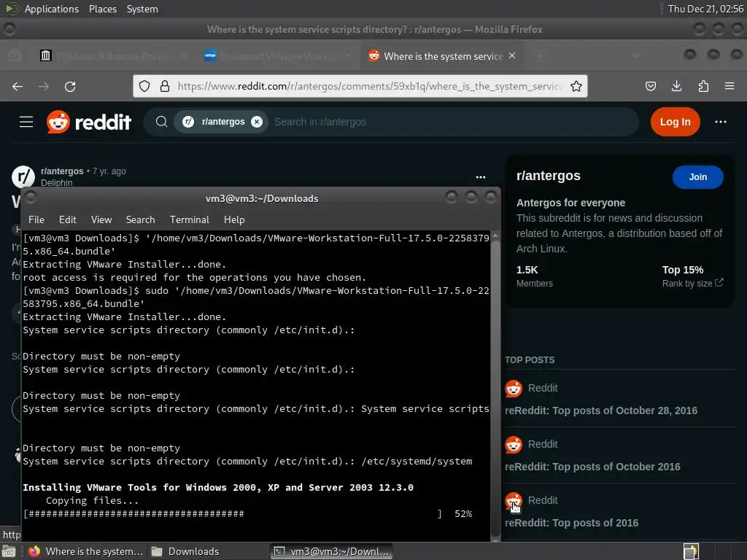Viewport: 747px width, 560px height.
Task: Switch to Firefox window in taskbar
Action: 87,551
